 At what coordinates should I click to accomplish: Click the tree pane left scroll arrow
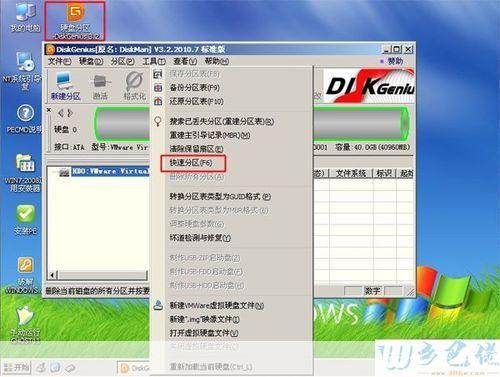pos(52,275)
